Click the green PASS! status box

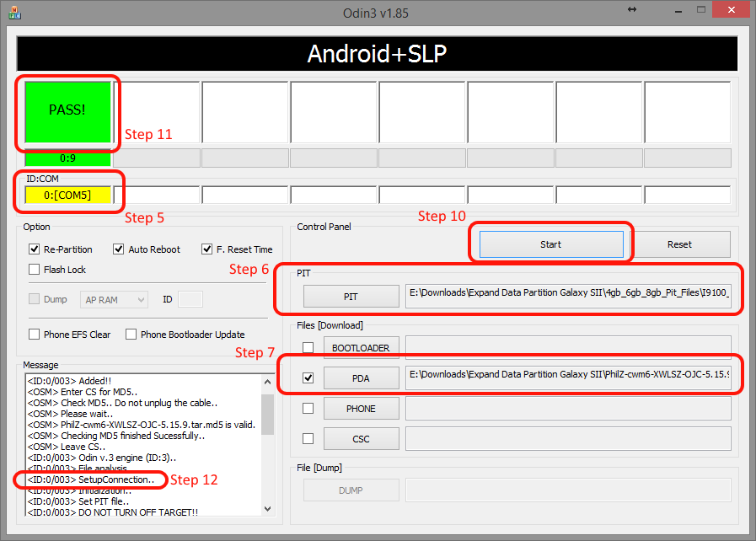(67, 112)
